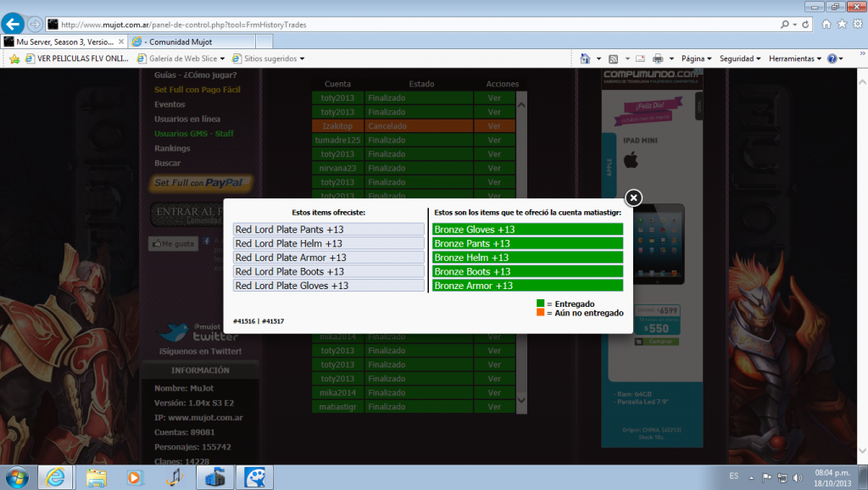Image resolution: width=868 pixels, height=490 pixels.
Task: Click the printer icon in command bar
Action: pyautogui.click(x=658, y=58)
